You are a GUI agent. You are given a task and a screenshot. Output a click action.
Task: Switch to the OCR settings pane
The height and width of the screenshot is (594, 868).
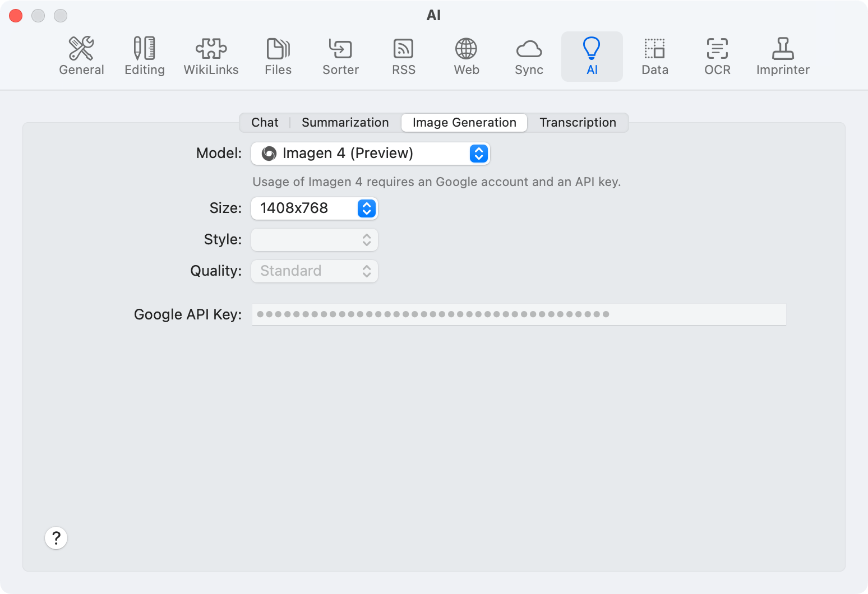[x=717, y=56]
